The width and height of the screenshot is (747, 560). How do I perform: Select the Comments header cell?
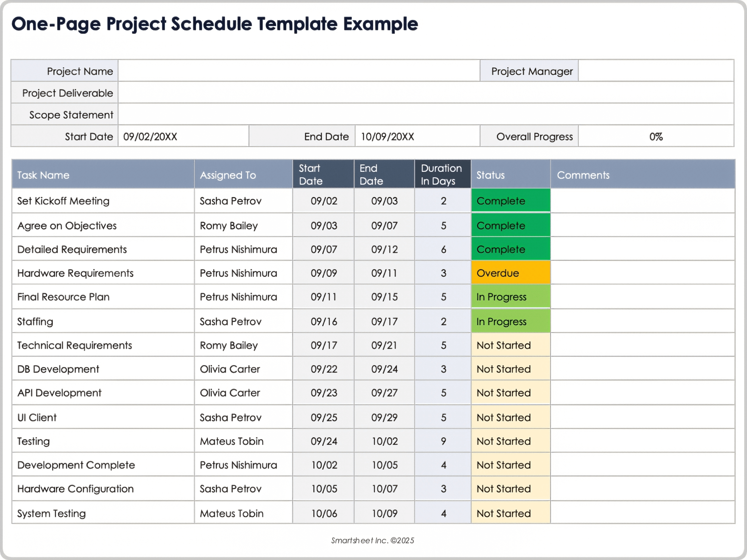tap(642, 175)
